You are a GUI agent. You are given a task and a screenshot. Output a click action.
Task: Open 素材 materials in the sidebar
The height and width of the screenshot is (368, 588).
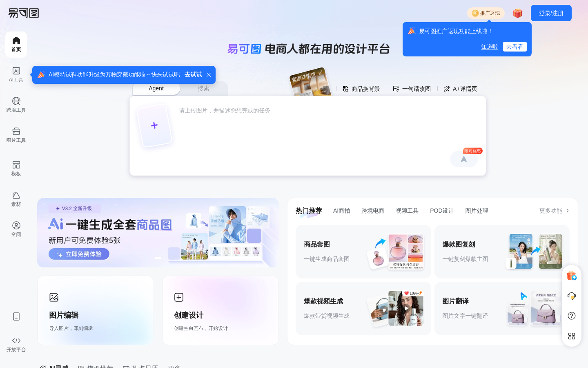coord(16,199)
